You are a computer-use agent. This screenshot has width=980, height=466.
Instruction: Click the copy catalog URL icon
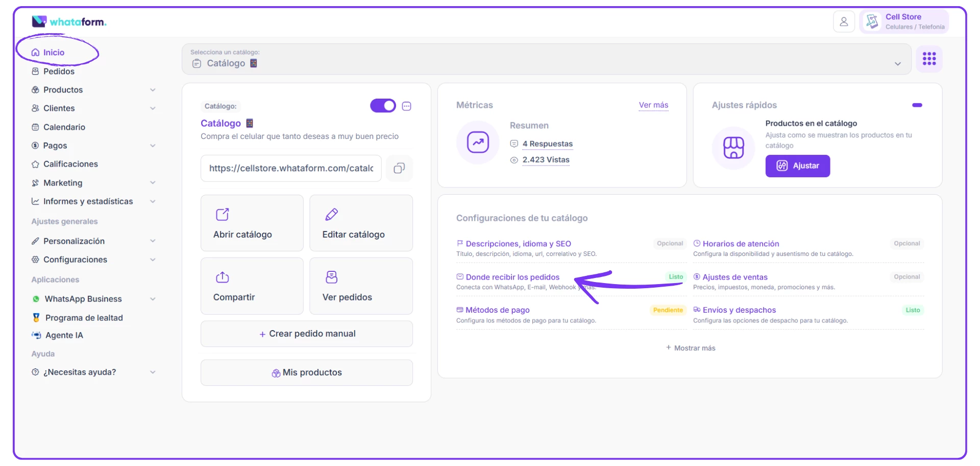tap(399, 169)
